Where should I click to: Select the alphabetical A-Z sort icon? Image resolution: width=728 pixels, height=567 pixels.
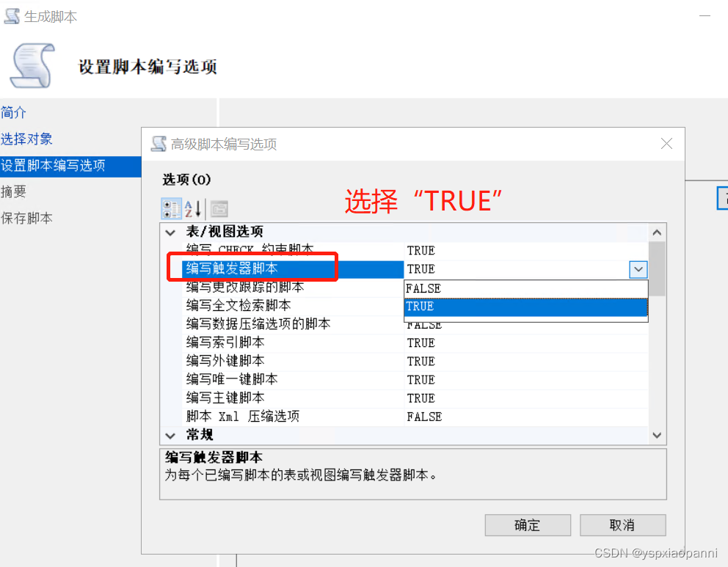[x=192, y=208]
